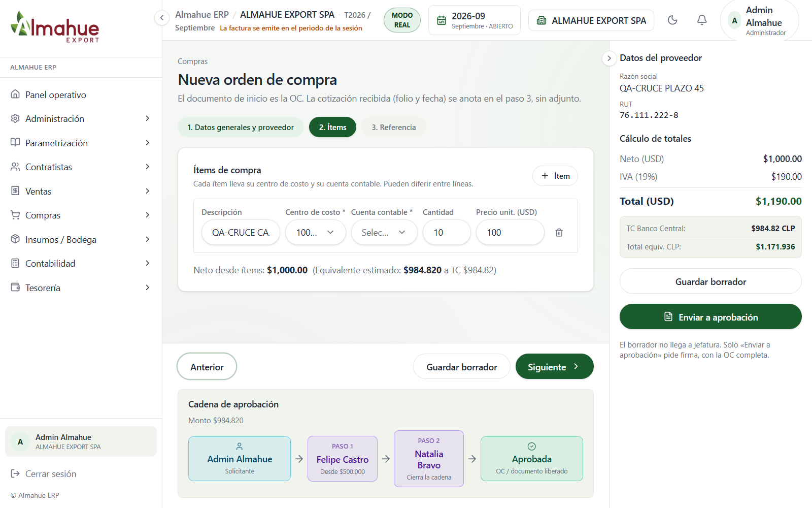Image resolution: width=812 pixels, height=508 pixels.
Task: Click the Tesorería wallet icon
Action: pos(15,288)
